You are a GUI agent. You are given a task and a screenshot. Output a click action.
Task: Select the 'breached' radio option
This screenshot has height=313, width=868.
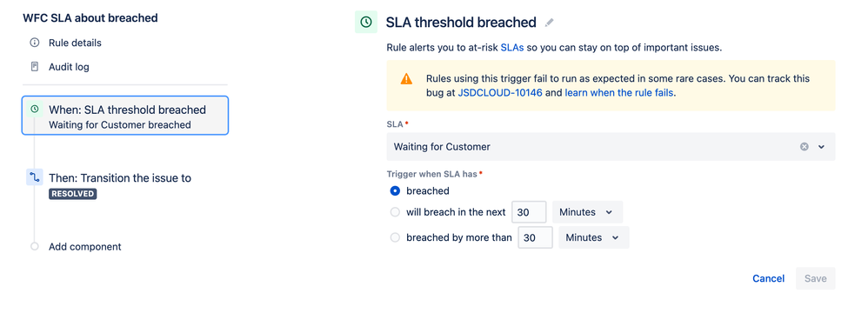point(395,190)
